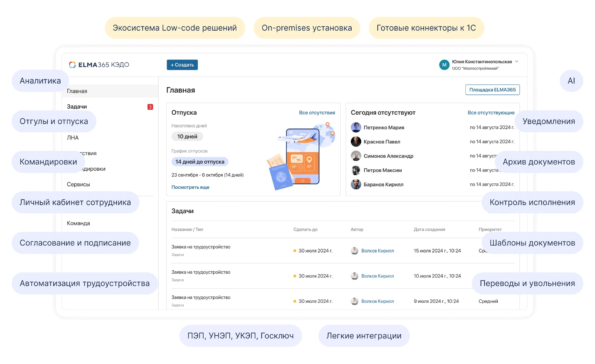Open the Задачи section in the sidebar

[x=77, y=106]
